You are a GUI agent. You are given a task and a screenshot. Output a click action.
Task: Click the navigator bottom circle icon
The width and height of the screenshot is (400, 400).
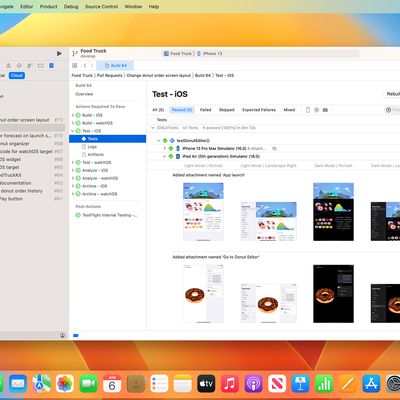(x=62, y=335)
